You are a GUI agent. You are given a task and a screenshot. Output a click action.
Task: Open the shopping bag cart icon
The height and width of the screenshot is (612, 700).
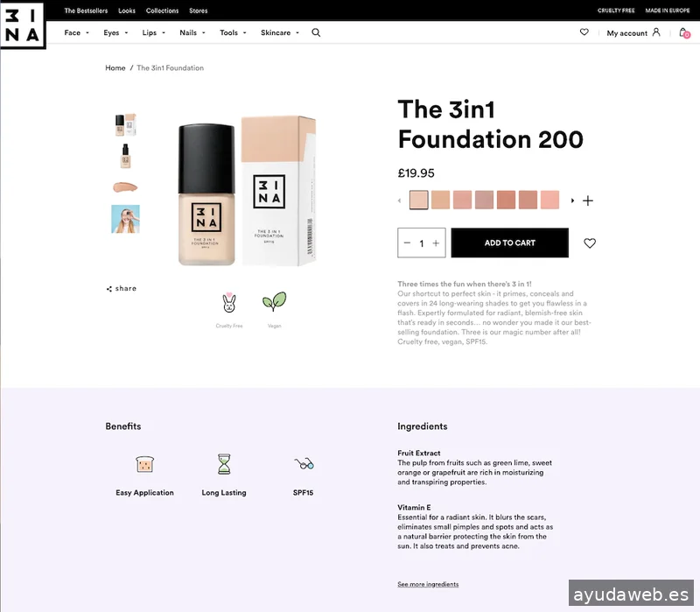pyautogui.click(x=684, y=32)
